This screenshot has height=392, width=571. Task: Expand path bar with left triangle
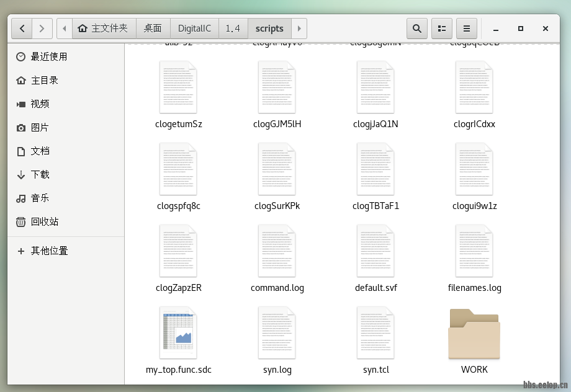coord(65,29)
